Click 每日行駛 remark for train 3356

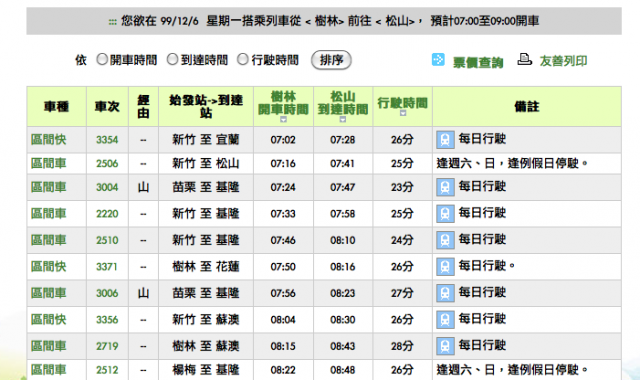(x=482, y=319)
